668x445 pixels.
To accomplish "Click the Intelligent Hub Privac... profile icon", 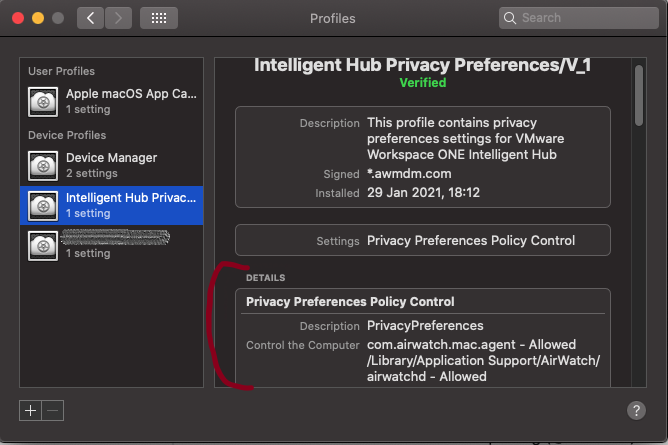I will (43, 206).
